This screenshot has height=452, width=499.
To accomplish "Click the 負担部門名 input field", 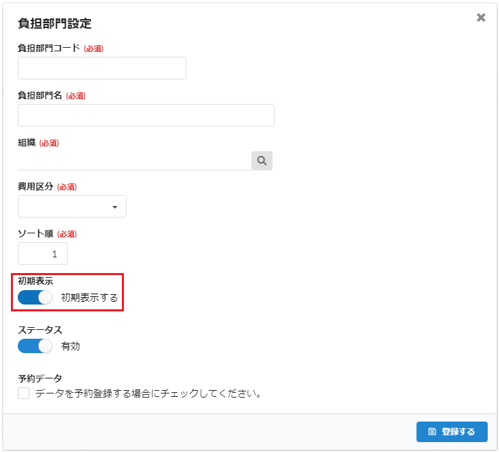I will 146,115.
